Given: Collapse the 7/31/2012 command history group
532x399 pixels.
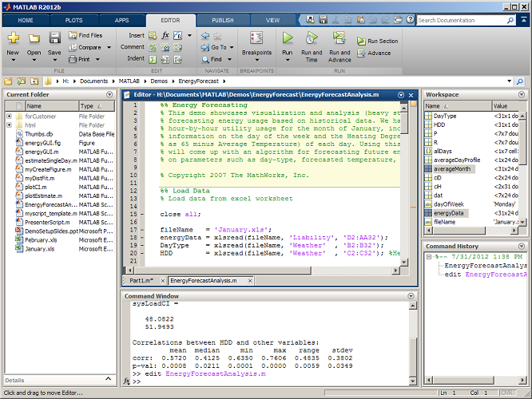Looking at the screenshot, I should click(x=429, y=257).
